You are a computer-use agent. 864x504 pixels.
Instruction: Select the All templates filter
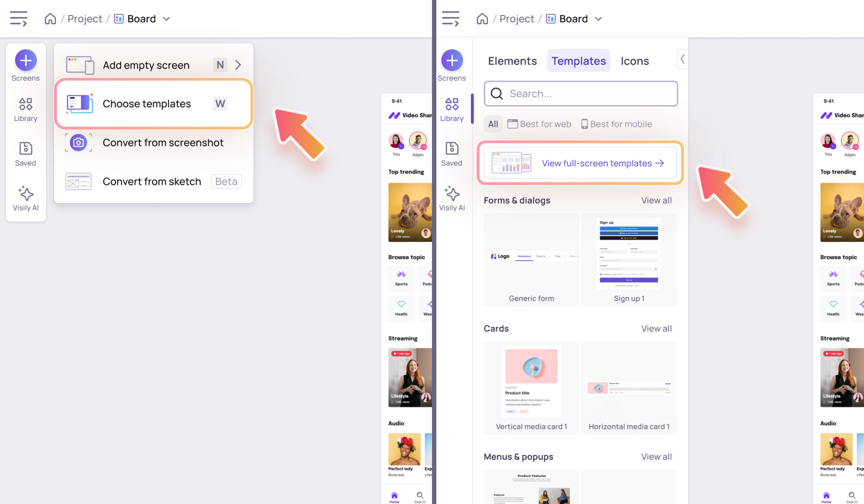point(493,124)
